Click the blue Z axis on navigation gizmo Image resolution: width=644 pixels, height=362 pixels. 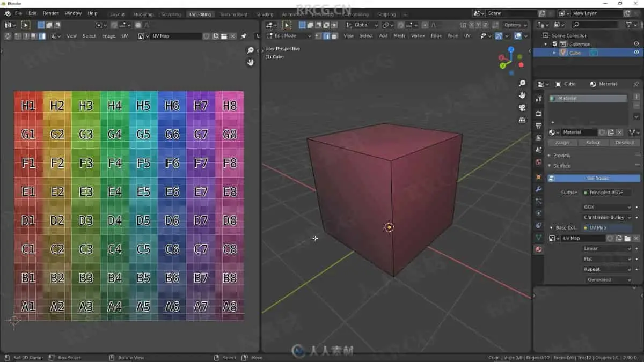click(x=511, y=49)
